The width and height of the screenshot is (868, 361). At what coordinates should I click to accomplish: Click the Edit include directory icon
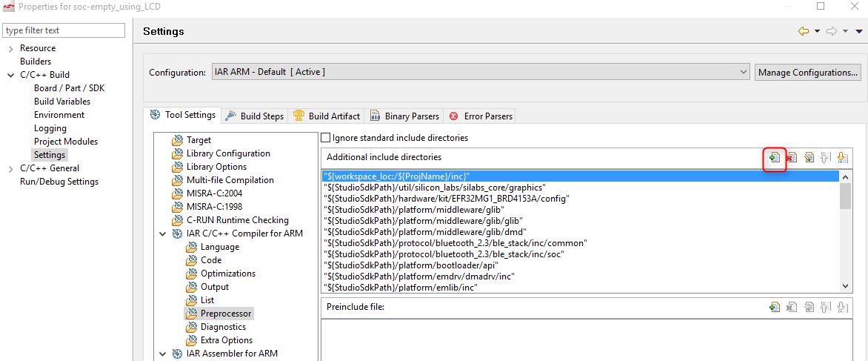(x=809, y=157)
